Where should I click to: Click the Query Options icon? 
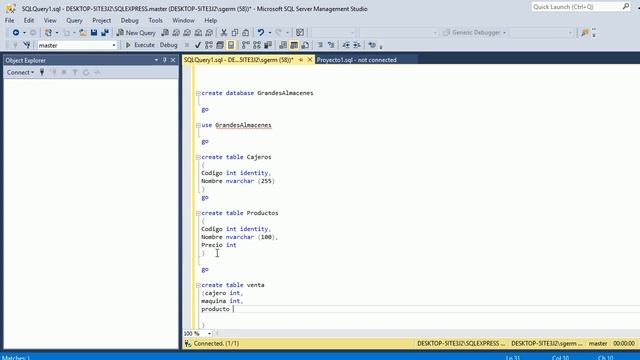220,45
